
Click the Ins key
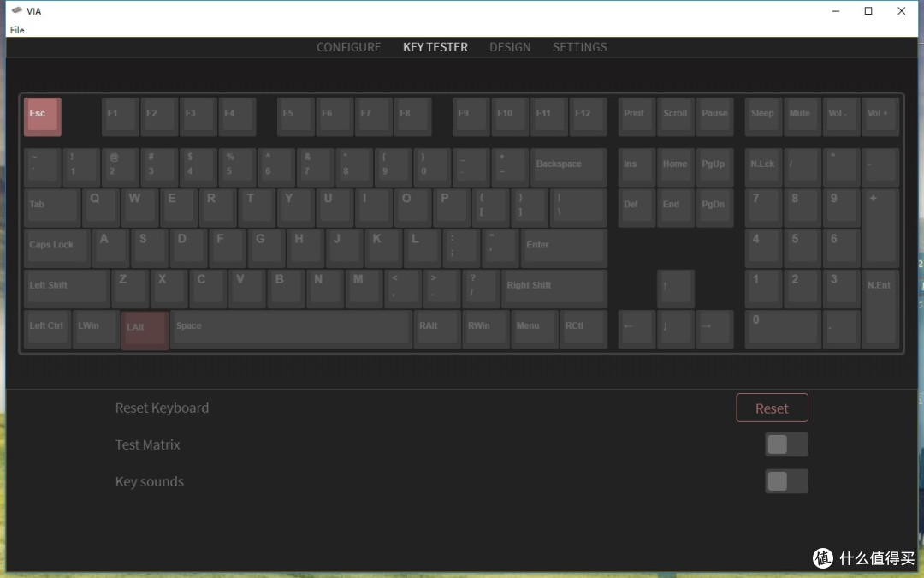(637, 168)
